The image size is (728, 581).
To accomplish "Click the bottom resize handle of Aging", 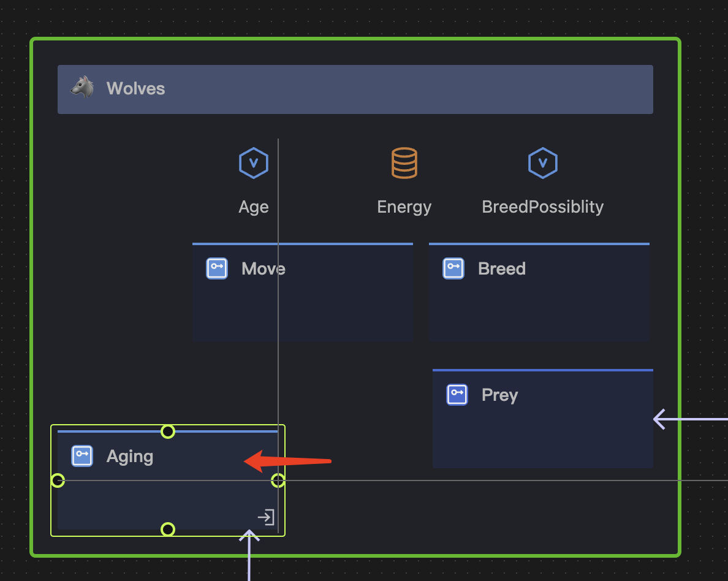I will click(168, 529).
